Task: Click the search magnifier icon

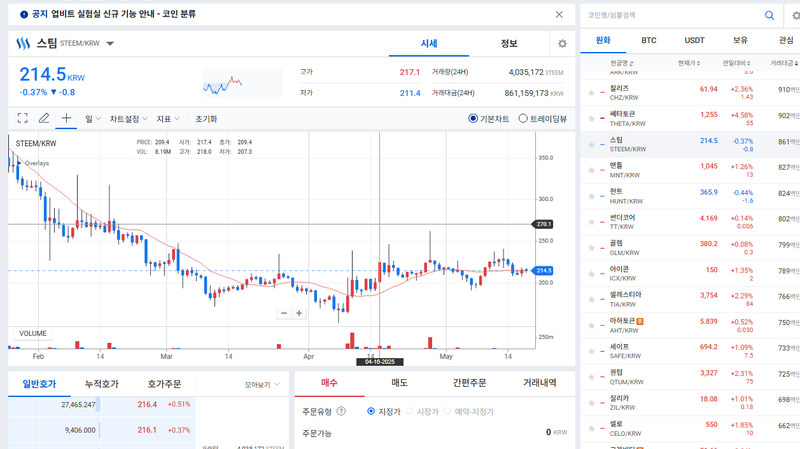Action: pyautogui.click(x=769, y=15)
